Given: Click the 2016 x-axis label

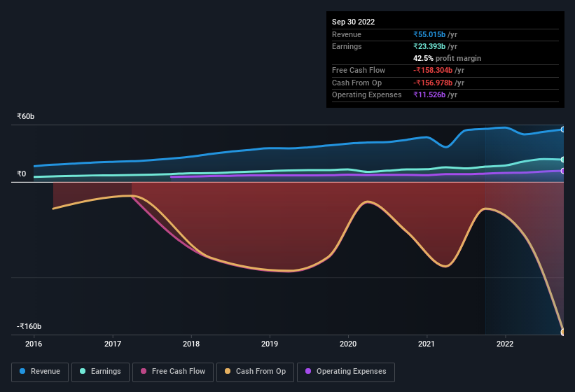Looking at the screenshot, I should pos(34,344).
